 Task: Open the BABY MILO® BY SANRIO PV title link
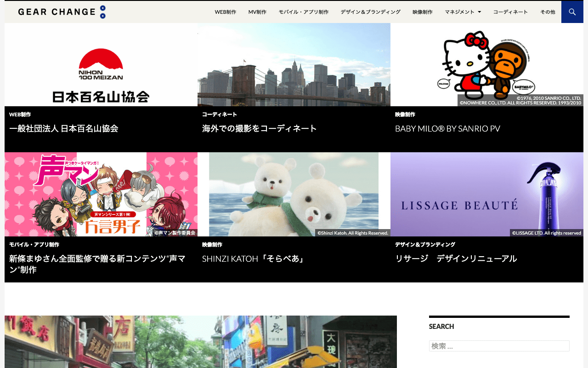click(x=447, y=128)
